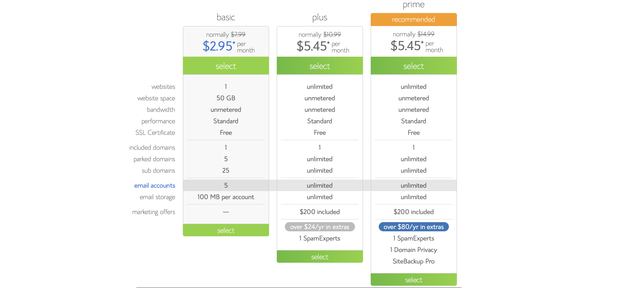Click the over $80/yr in extras badge
The width and height of the screenshot is (644, 288).
tap(413, 227)
